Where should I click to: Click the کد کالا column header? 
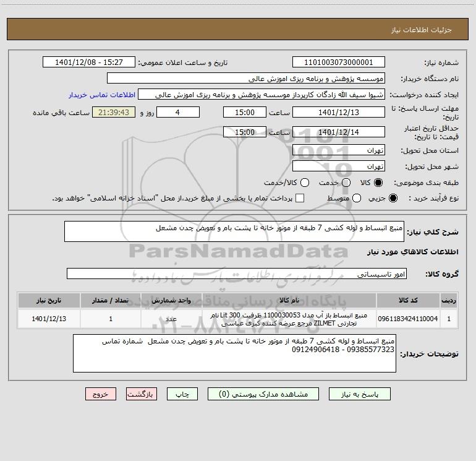tap(408, 301)
